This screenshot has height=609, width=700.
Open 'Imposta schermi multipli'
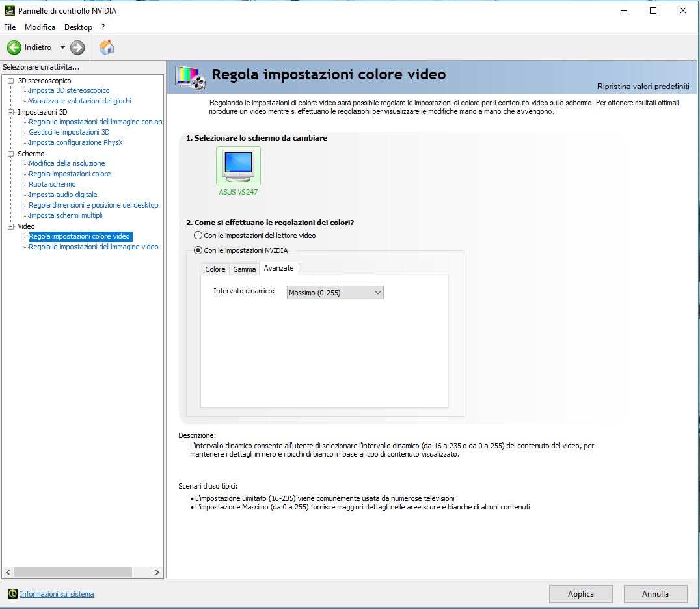(66, 215)
